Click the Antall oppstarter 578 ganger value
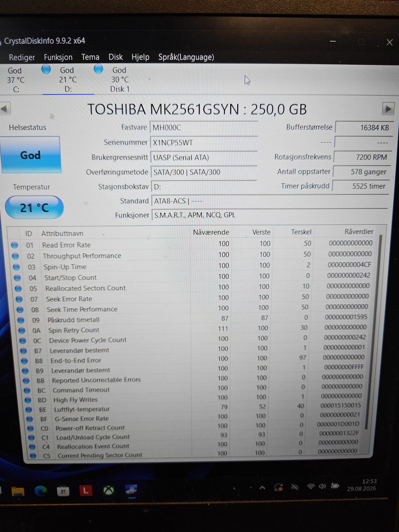The width and height of the screenshot is (399, 532). pyautogui.click(x=361, y=172)
